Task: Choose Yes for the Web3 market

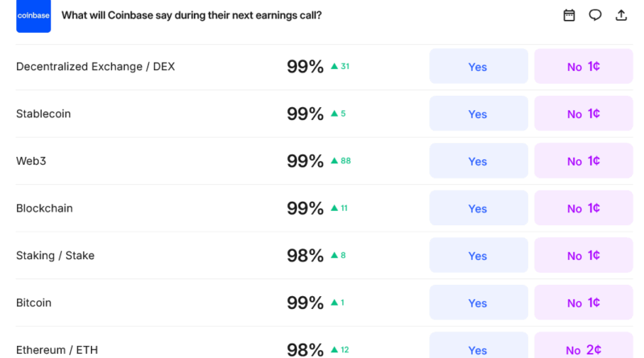Action: (478, 161)
